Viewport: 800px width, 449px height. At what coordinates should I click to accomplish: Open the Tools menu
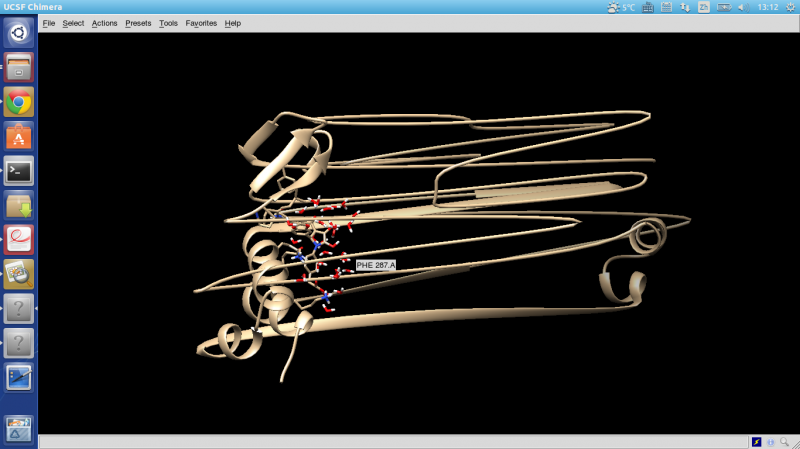click(x=168, y=23)
